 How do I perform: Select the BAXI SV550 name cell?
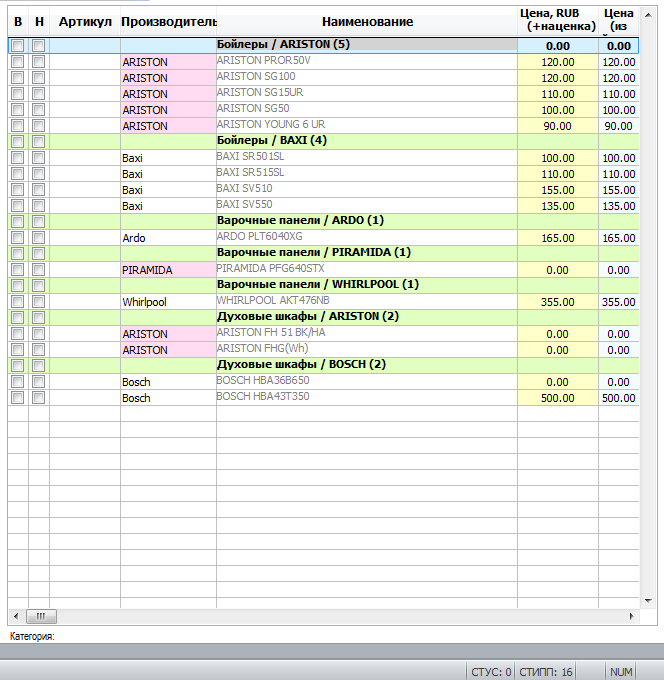(367, 206)
